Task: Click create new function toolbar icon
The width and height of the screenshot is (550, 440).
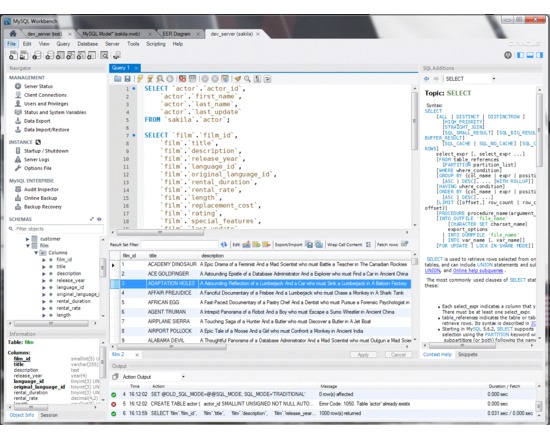Action: 92,55
